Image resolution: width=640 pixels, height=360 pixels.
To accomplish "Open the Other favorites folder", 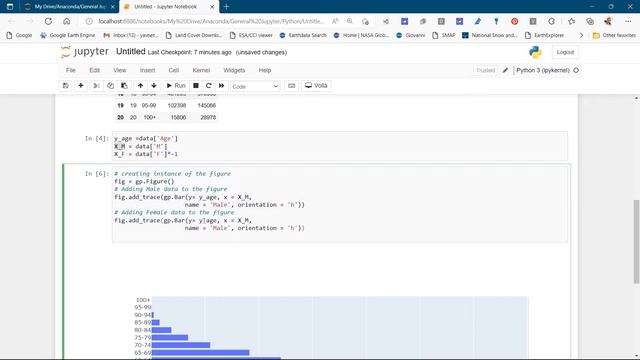I will pyautogui.click(x=614, y=36).
